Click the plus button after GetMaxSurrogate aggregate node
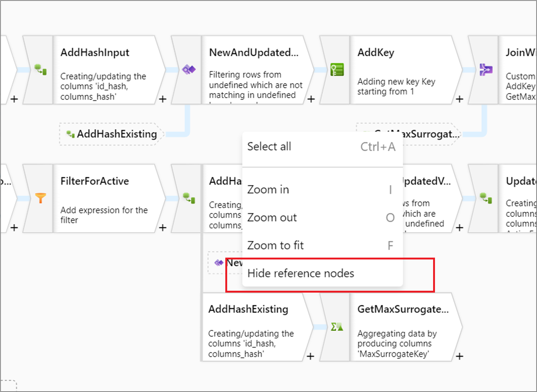The width and height of the screenshot is (537, 392). tap(460, 356)
